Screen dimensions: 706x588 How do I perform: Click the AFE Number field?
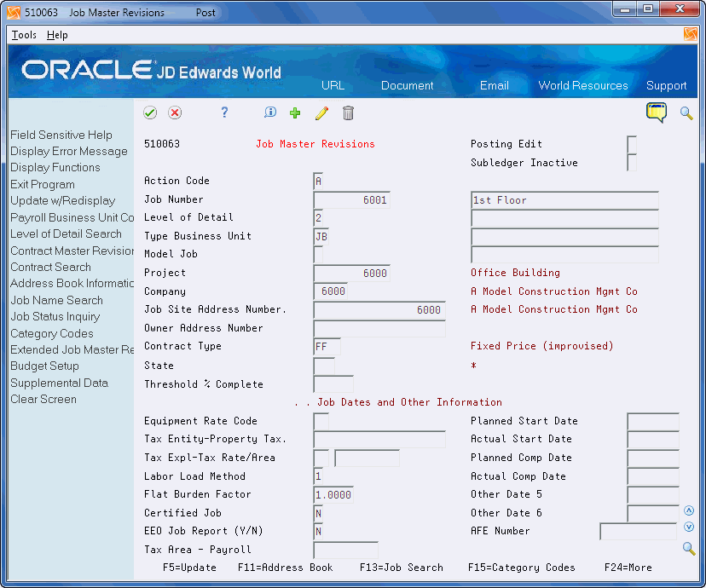pos(638,531)
